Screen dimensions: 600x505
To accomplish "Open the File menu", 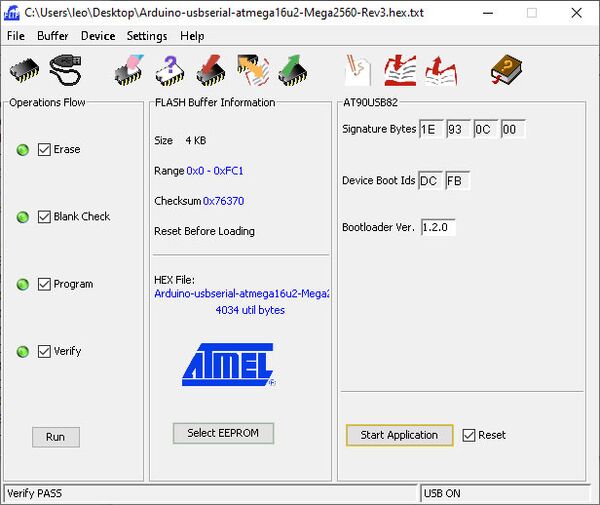I will 16,36.
